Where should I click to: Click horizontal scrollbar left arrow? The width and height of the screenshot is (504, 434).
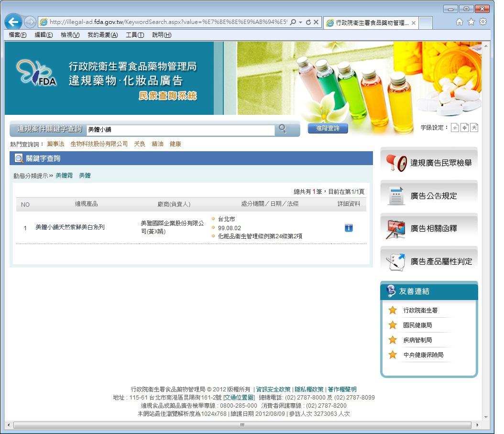click(x=8, y=425)
